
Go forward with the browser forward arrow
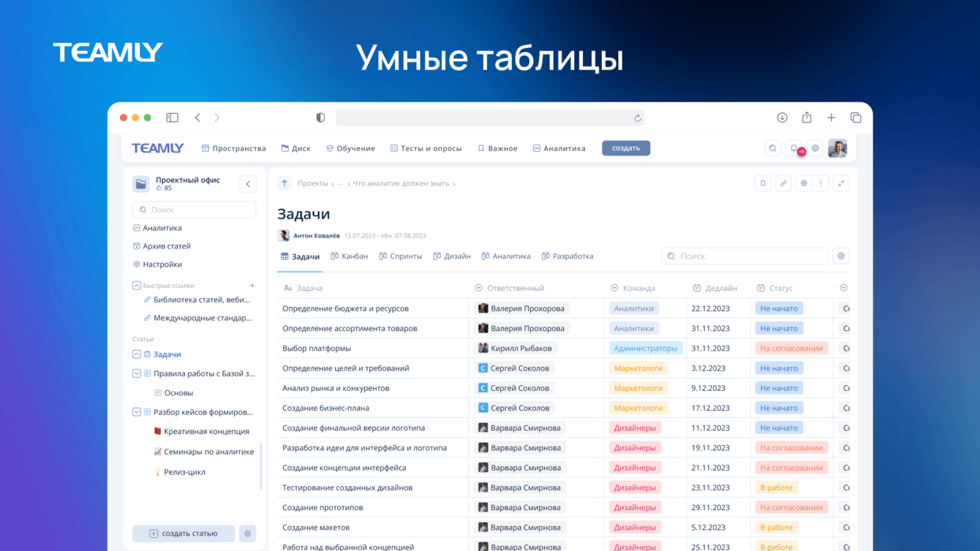click(x=216, y=118)
